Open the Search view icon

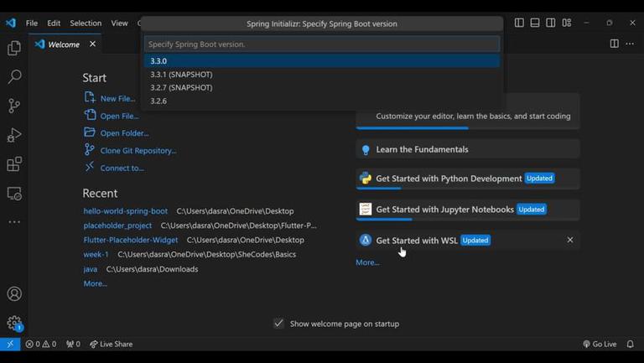tap(14, 77)
